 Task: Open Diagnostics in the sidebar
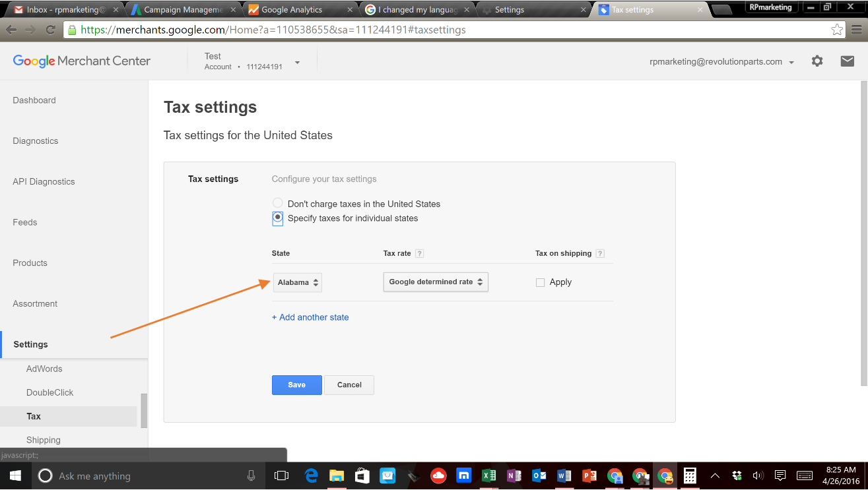click(36, 141)
